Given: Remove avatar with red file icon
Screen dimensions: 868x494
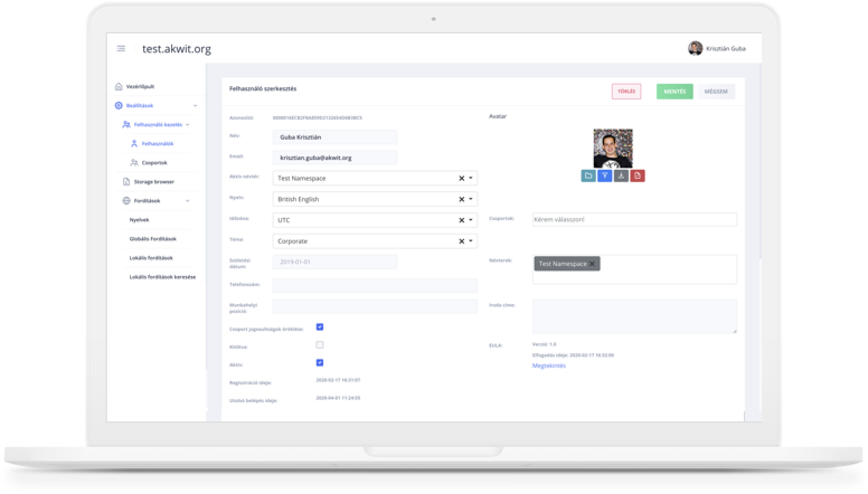Looking at the screenshot, I should pyautogui.click(x=638, y=175).
